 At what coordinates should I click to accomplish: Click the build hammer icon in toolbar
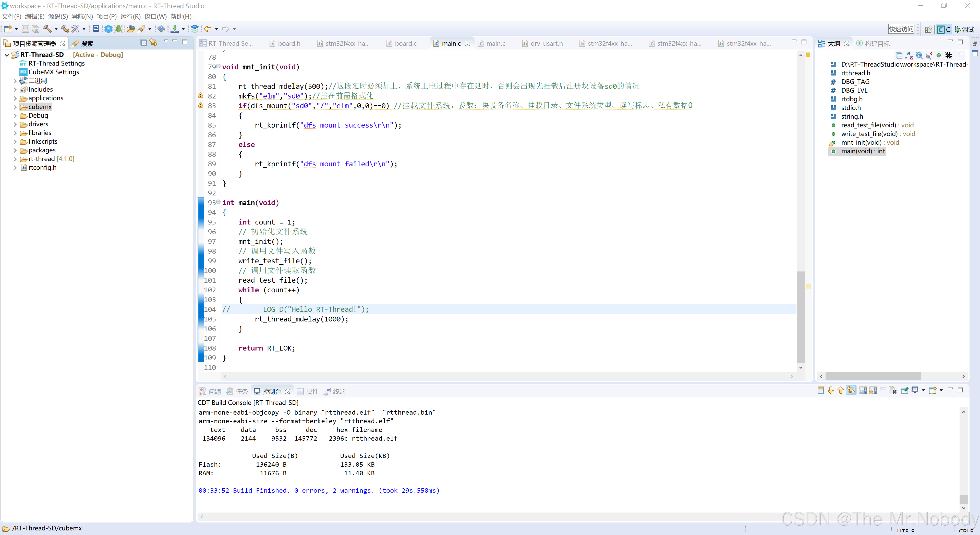point(47,29)
